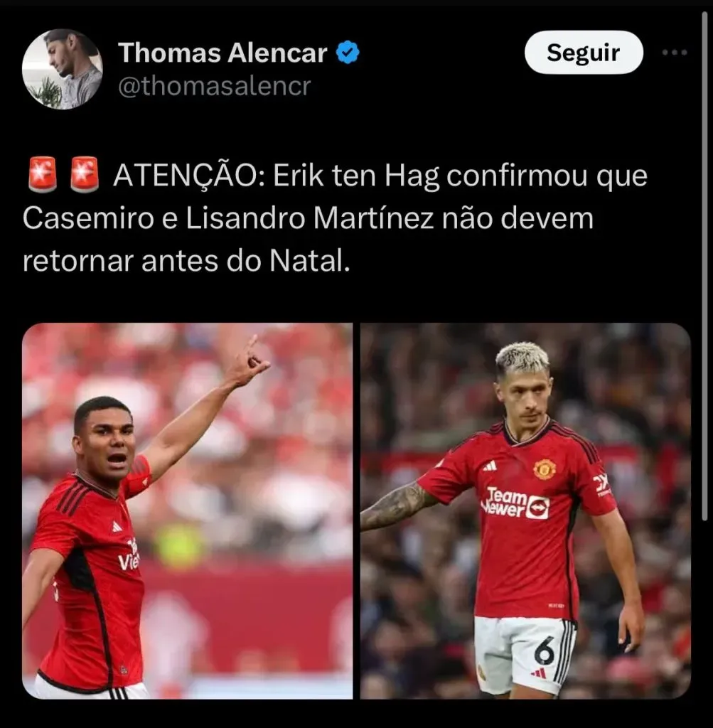Open Thomas Alencar's profile avatar
This screenshot has height=728, width=713.
click(63, 69)
